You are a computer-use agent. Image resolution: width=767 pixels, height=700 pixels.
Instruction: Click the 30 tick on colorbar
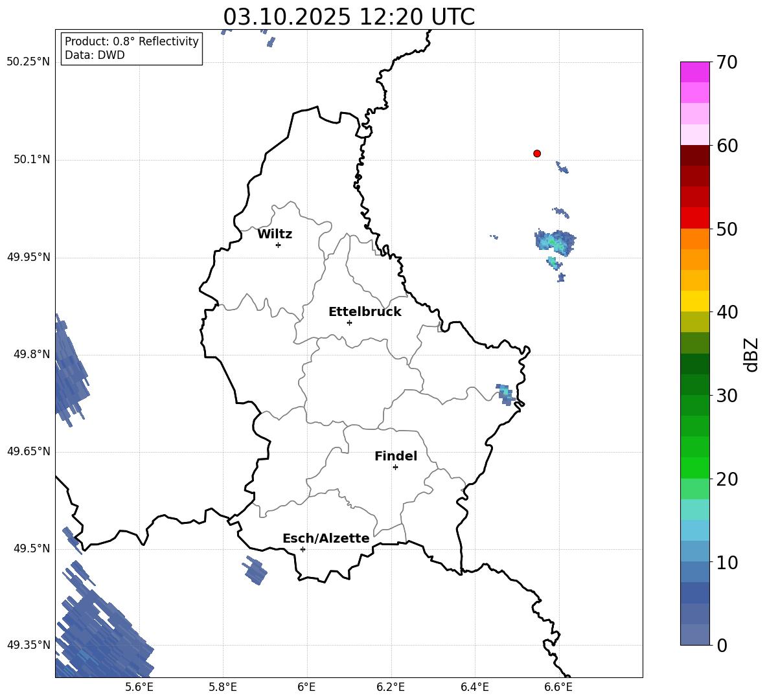click(x=726, y=396)
